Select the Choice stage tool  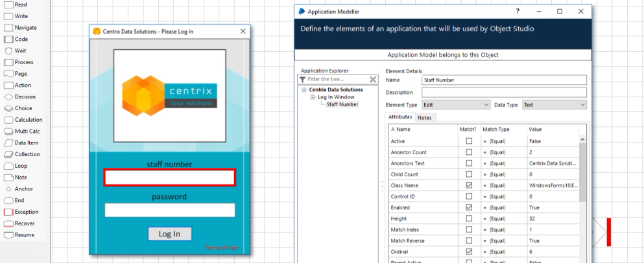coord(18,108)
